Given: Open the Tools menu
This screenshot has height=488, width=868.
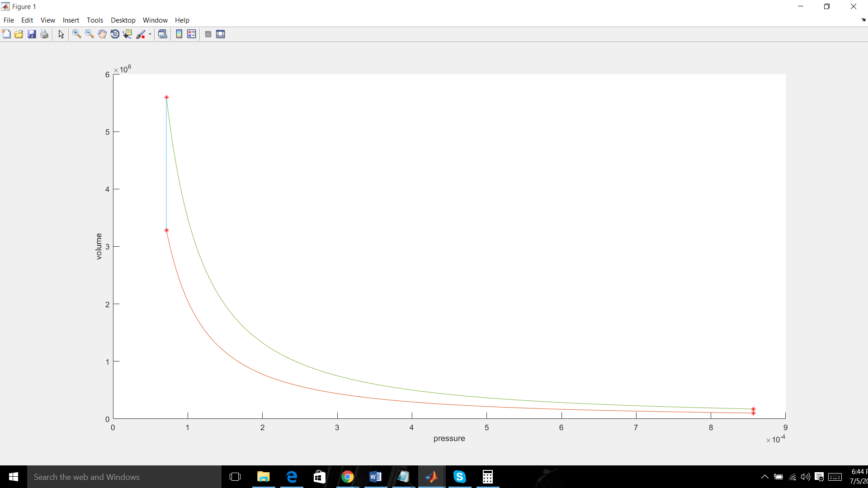Looking at the screenshot, I should 94,20.
